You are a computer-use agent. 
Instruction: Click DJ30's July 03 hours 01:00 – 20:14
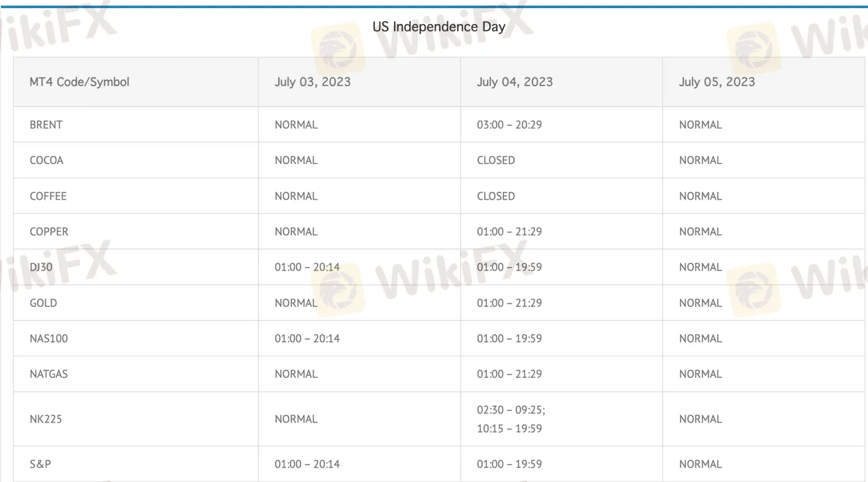307,267
